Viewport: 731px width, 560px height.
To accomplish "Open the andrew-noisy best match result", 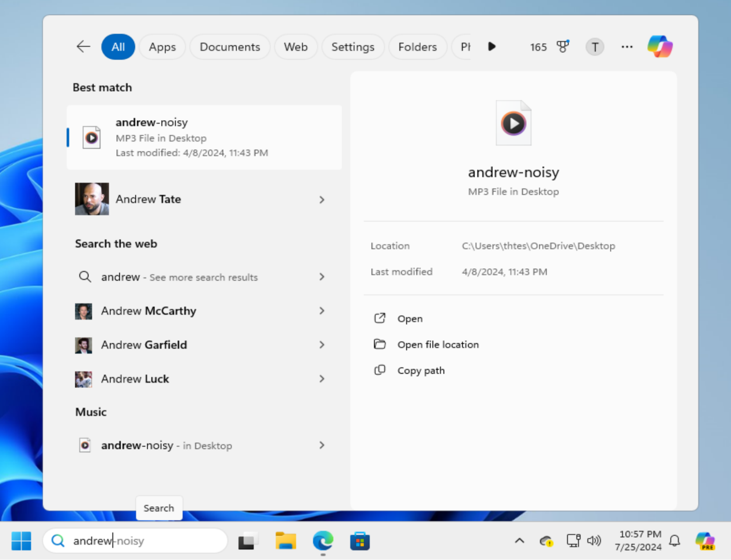I will point(204,137).
